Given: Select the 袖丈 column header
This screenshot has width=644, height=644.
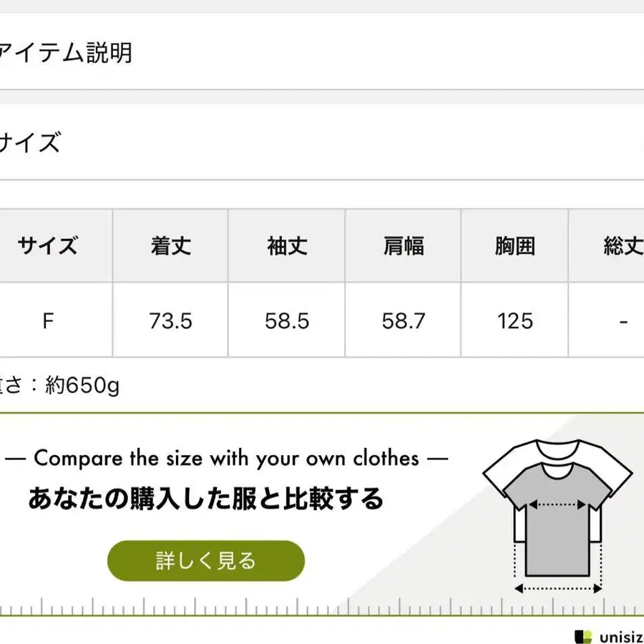Looking at the screenshot, I should 287,246.
